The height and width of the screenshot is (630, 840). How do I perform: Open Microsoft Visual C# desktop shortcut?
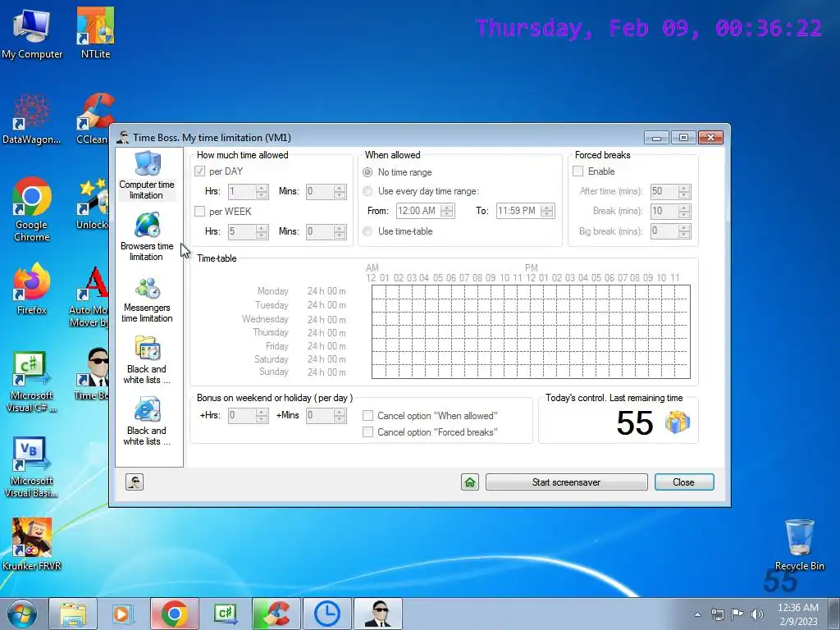[32, 381]
